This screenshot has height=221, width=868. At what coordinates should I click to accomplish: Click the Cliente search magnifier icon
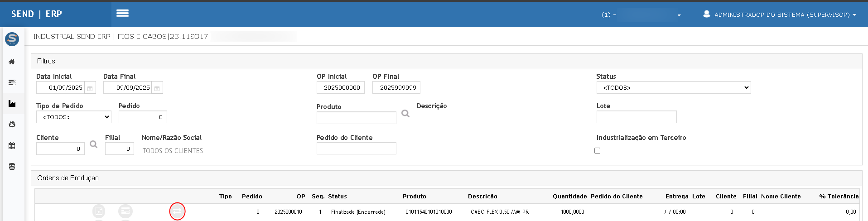93,144
